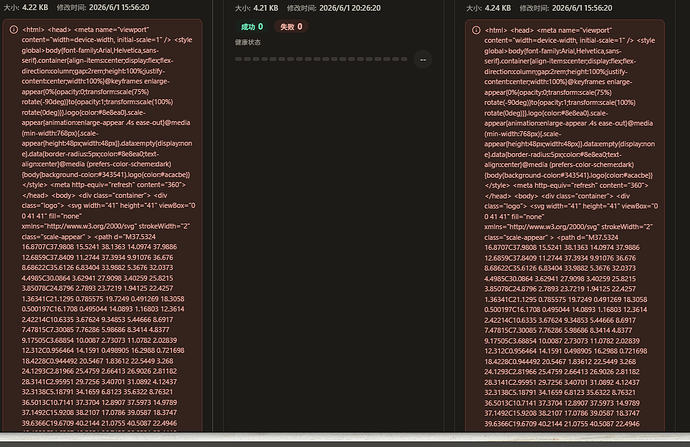Click the info icon in the right error box
690x447 pixels.
(476, 30)
